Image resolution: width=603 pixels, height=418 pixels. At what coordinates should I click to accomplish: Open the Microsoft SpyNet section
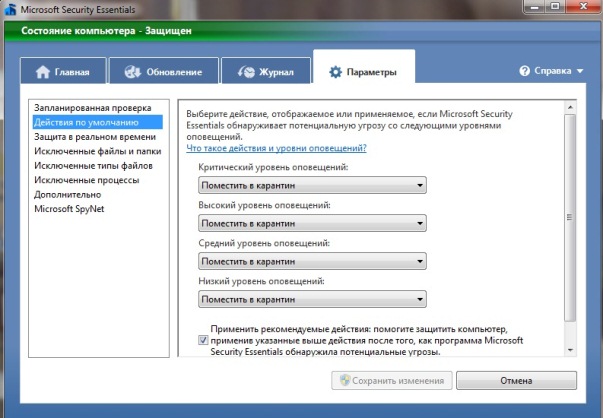(x=69, y=209)
